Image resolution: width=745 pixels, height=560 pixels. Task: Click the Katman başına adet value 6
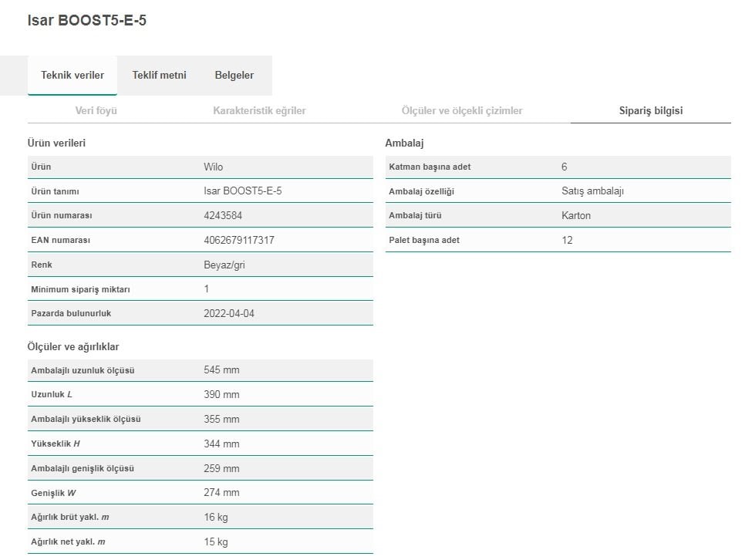tap(564, 167)
